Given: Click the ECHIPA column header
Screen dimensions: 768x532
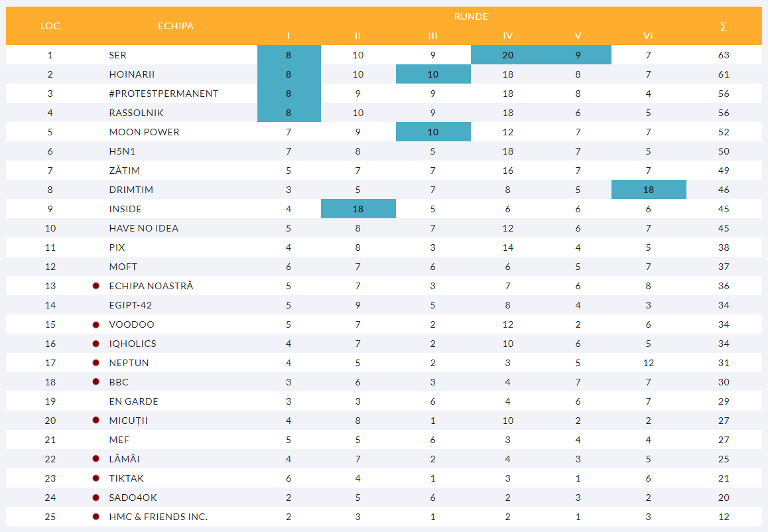Looking at the screenshot, I should (176, 26).
